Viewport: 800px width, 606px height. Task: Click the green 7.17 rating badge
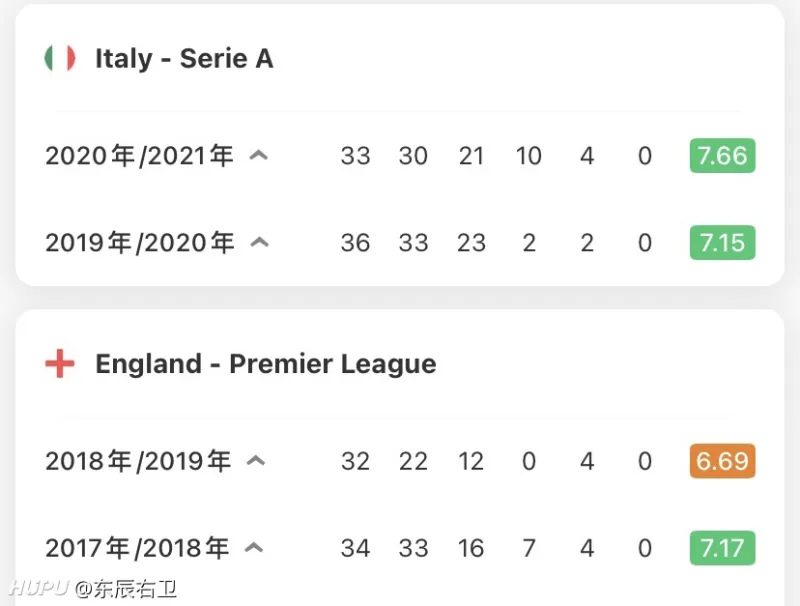click(x=722, y=548)
